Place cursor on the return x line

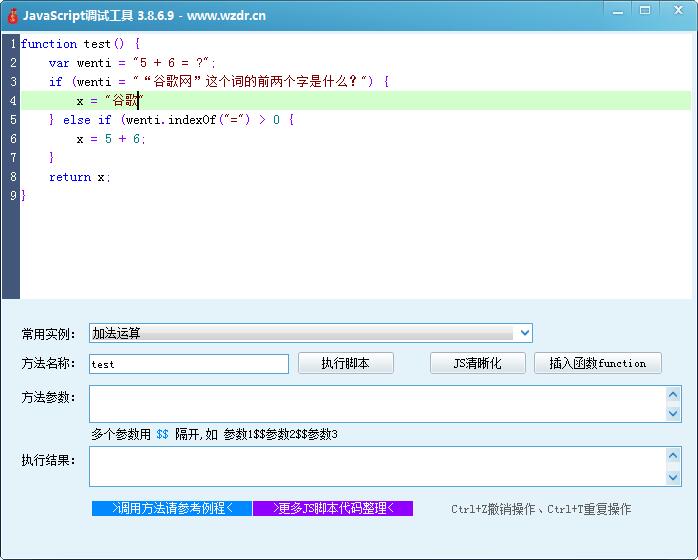[x=80, y=177]
